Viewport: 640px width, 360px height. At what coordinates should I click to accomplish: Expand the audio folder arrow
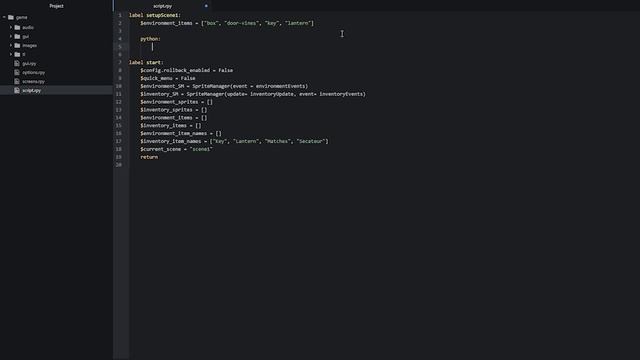[11, 27]
